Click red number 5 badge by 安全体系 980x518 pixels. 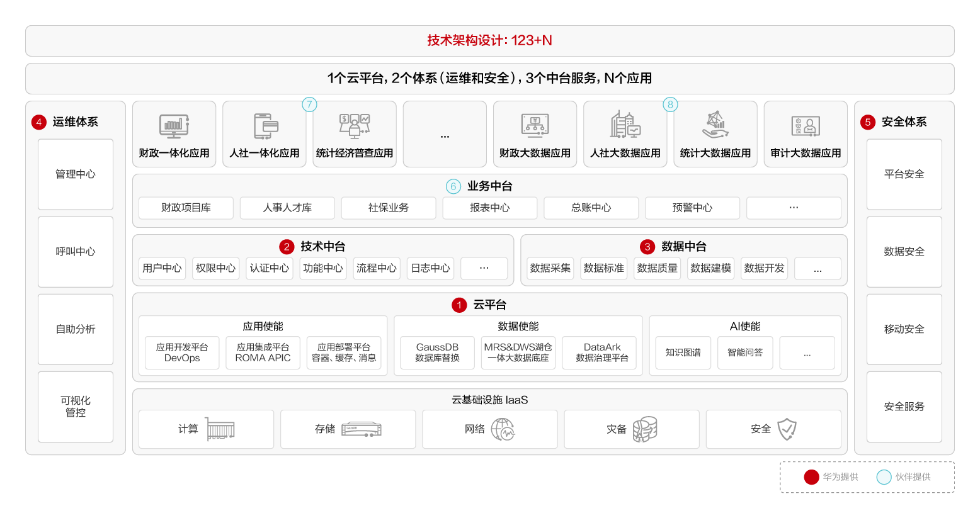click(x=868, y=122)
